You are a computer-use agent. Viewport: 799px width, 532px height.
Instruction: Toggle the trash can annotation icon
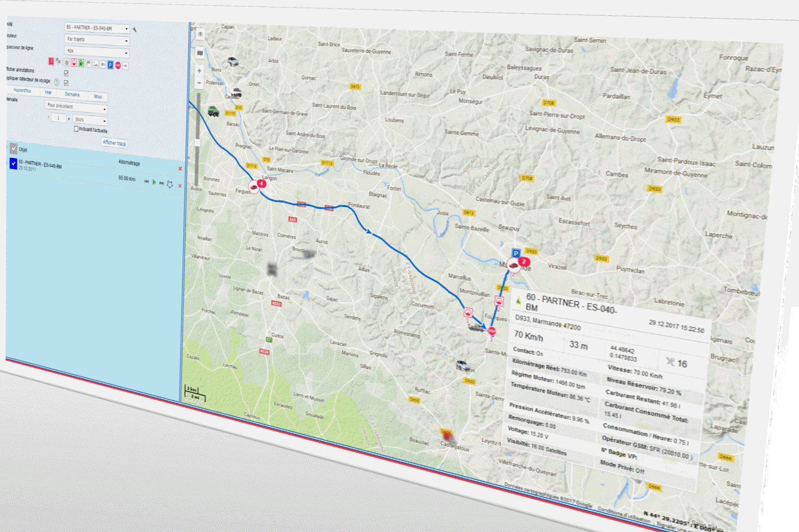(67, 62)
